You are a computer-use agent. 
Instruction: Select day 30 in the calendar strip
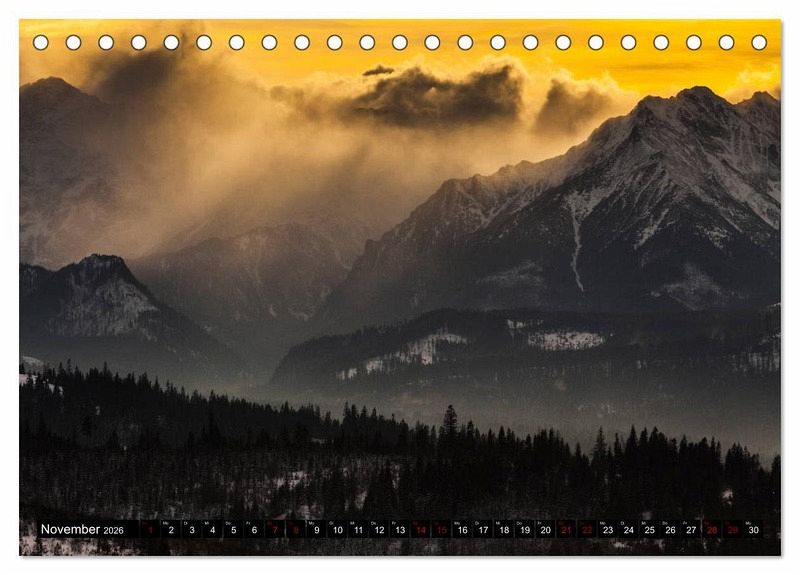pos(754,529)
